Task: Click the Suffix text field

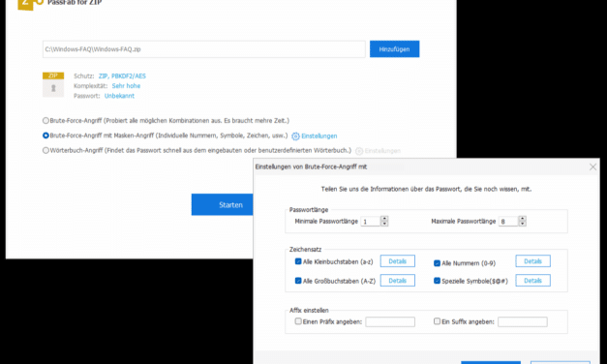Action: click(523, 321)
